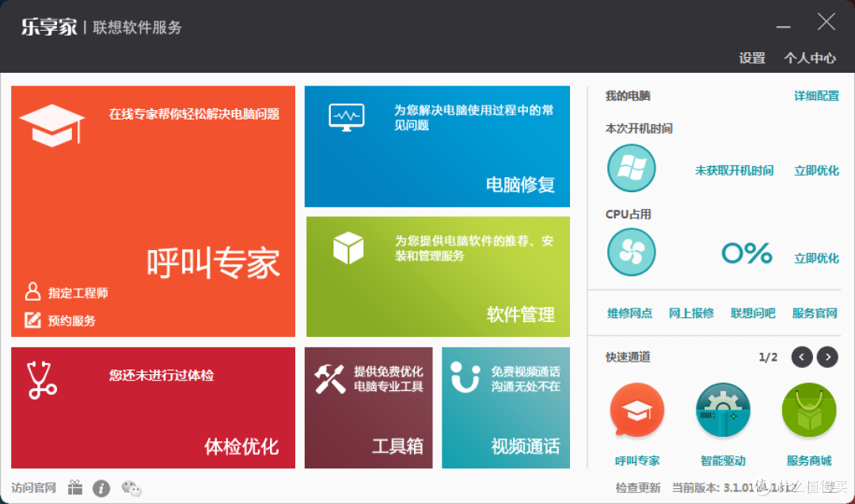Click 检查更新 in footer

638,487
